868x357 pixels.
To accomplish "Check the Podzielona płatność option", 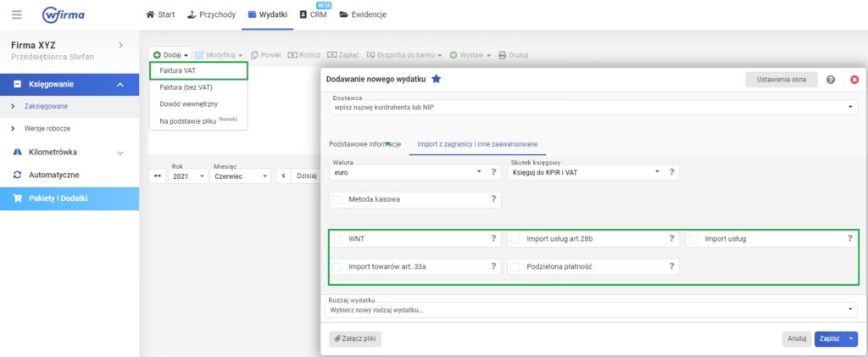I will tap(515, 266).
